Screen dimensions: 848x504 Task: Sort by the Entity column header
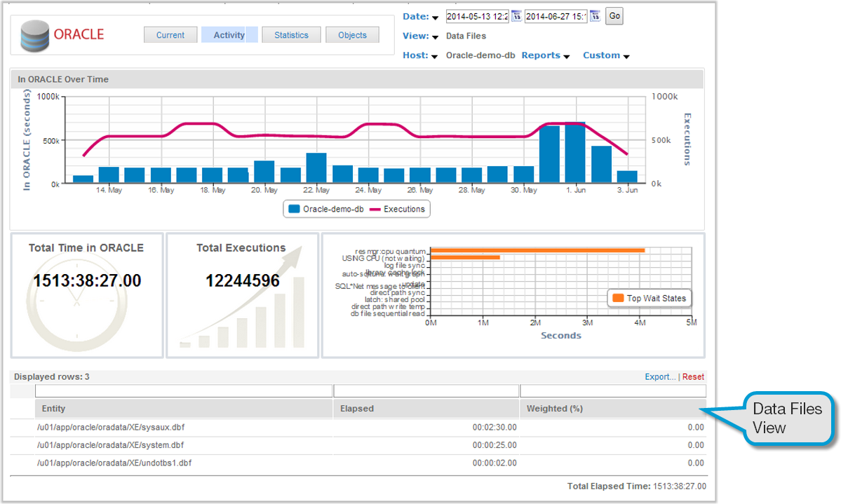click(x=184, y=409)
